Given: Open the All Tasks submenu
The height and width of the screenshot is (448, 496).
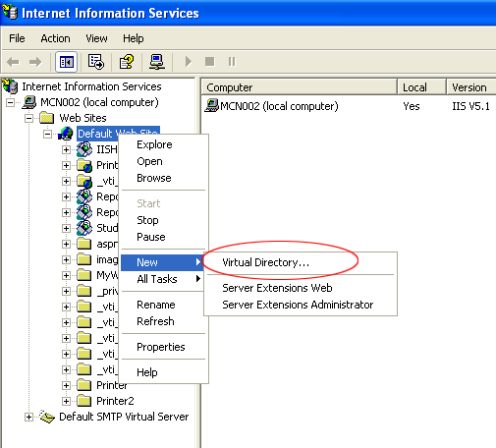Looking at the screenshot, I should click(x=163, y=279).
